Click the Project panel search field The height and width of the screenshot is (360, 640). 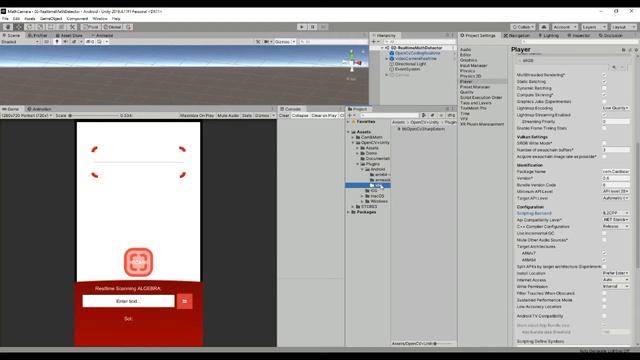[x=390, y=116]
